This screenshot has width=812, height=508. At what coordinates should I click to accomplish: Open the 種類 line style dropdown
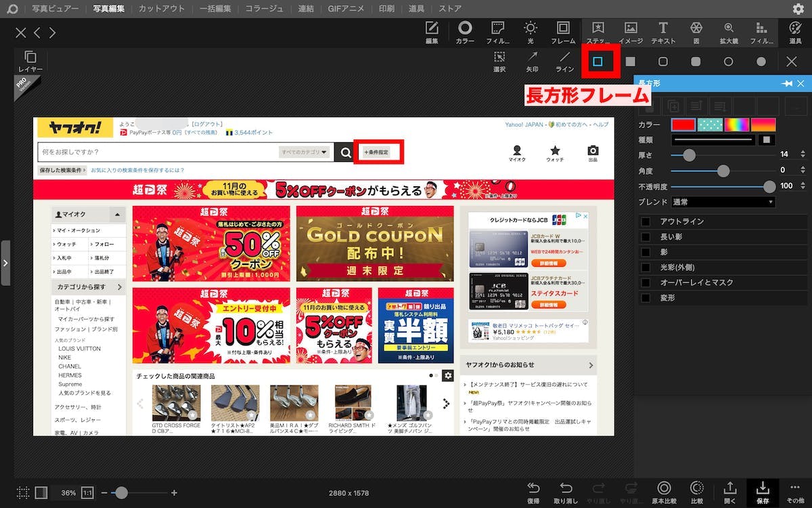[713, 140]
